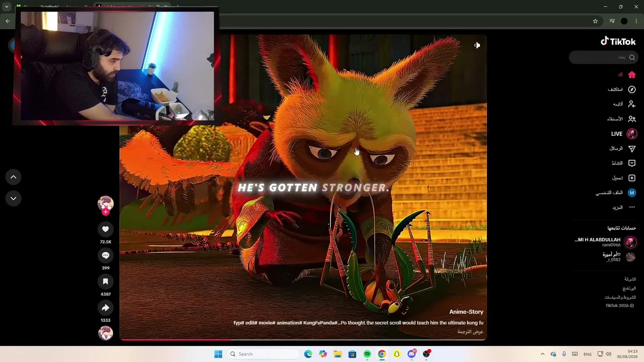
Task: Bookmark this page with the star icon
Action: click(595, 21)
